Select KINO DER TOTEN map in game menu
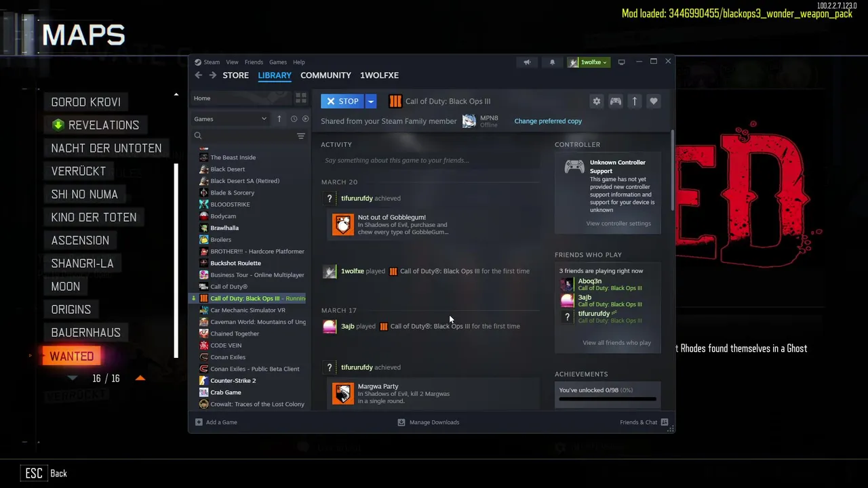The image size is (868, 488). coord(94,217)
